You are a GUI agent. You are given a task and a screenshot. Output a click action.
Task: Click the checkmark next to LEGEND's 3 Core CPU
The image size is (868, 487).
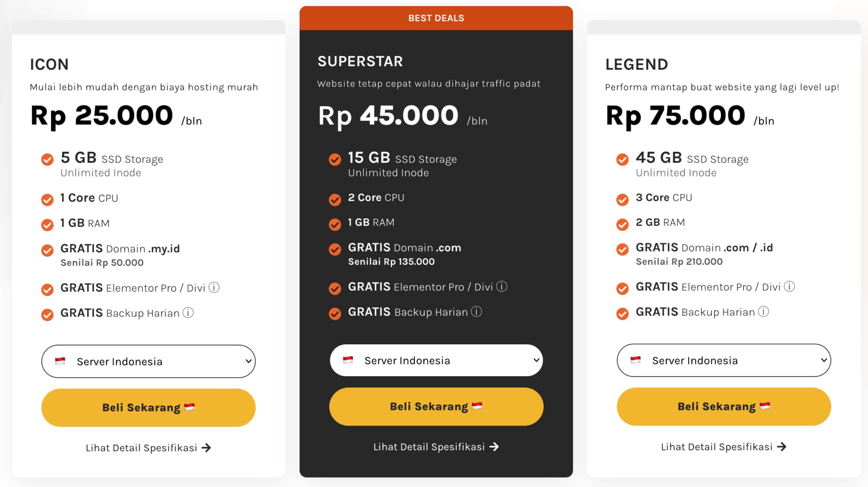pyautogui.click(x=623, y=199)
